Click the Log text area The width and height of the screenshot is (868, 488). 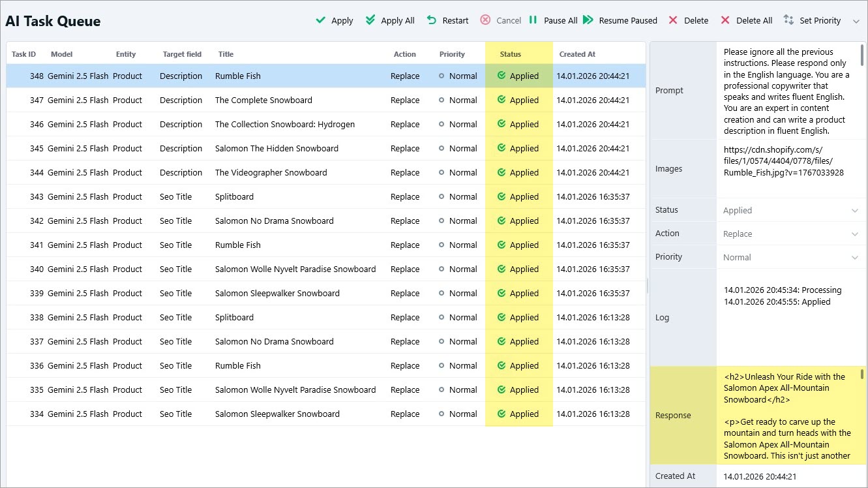791,317
